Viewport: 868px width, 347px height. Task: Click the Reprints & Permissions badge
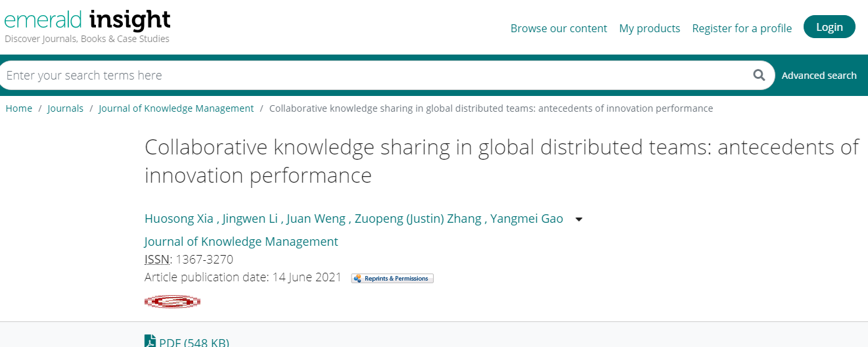(392, 278)
